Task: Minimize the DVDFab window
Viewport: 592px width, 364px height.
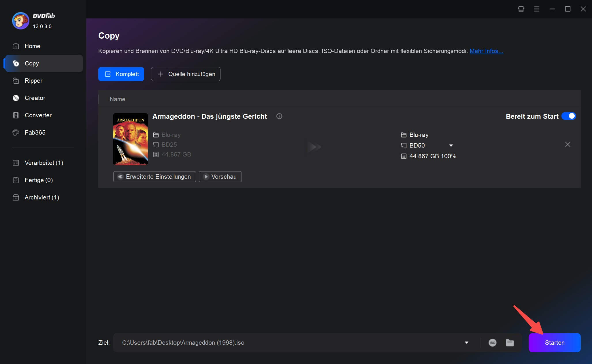Action: click(552, 9)
